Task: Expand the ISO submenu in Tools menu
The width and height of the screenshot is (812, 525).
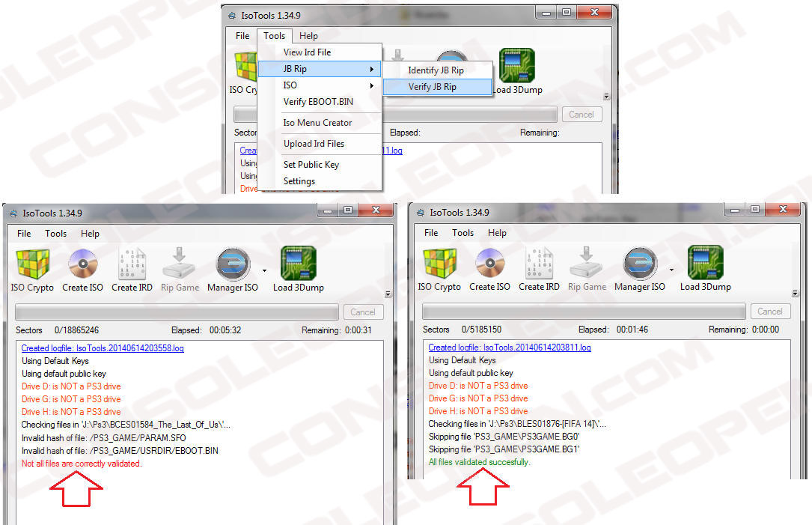Action: coord(320,85)
